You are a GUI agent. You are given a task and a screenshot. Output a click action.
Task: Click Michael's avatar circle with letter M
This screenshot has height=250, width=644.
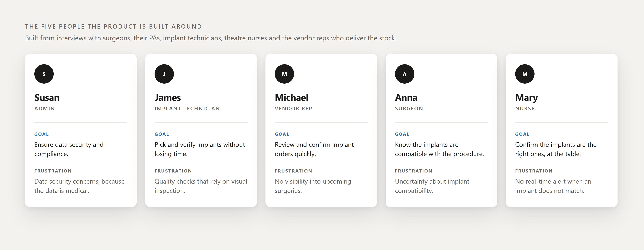pos(284,74)
